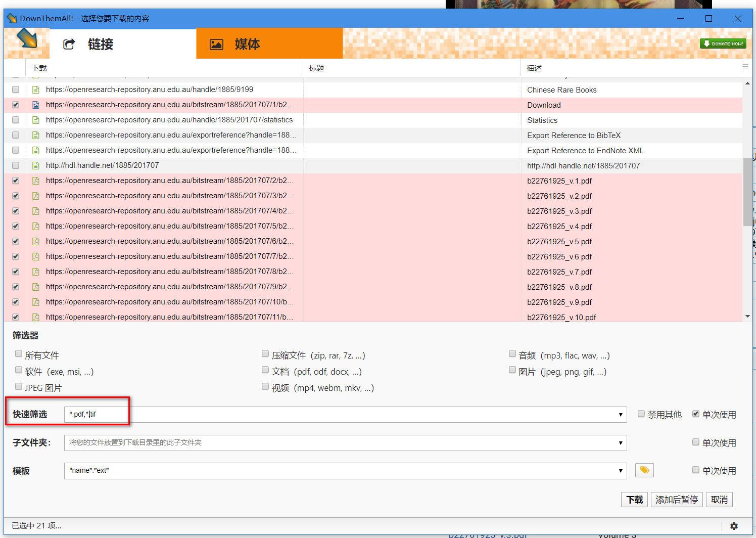Enable the 文档 (pdf, odf, docx) filter
756x538 pixels.
pyautogui.click(x=265, y=370)
